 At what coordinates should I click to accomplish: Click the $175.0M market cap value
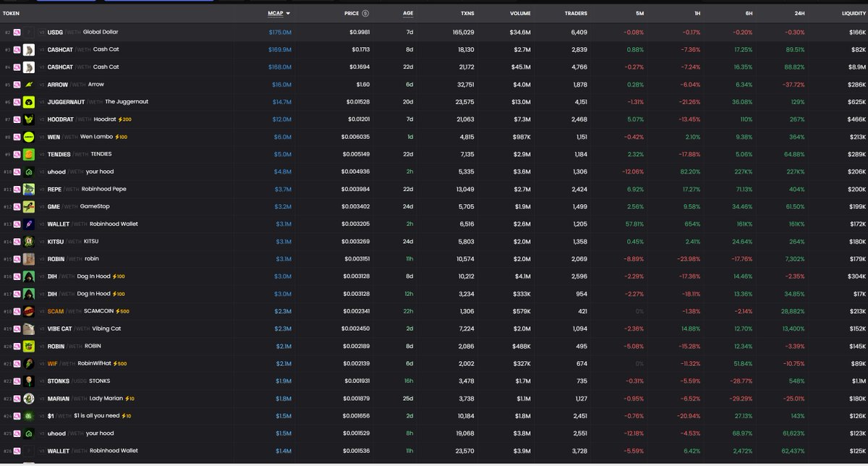[279, 33]
